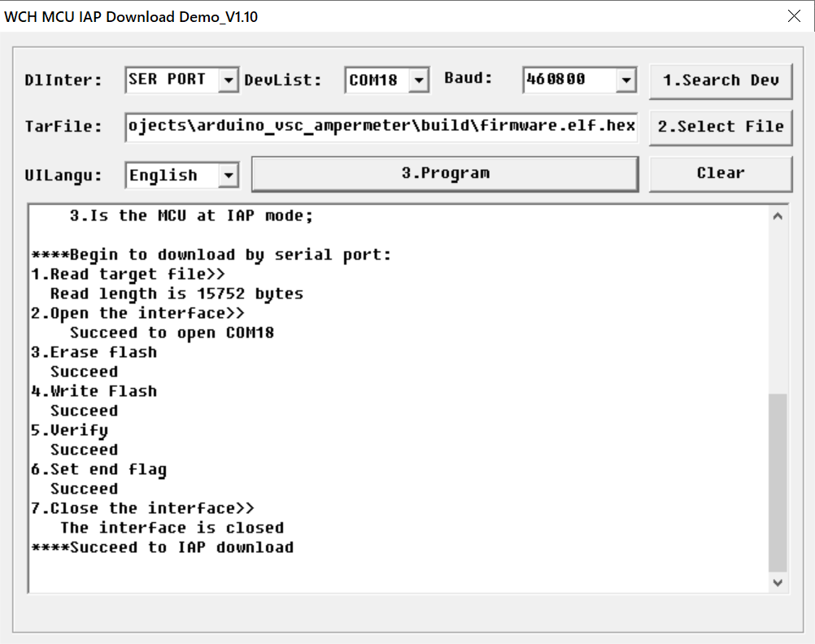The width and height of the screenshot is (815, 644).
Task: Start flashing with 3.Program button
Action: (445, 174)
